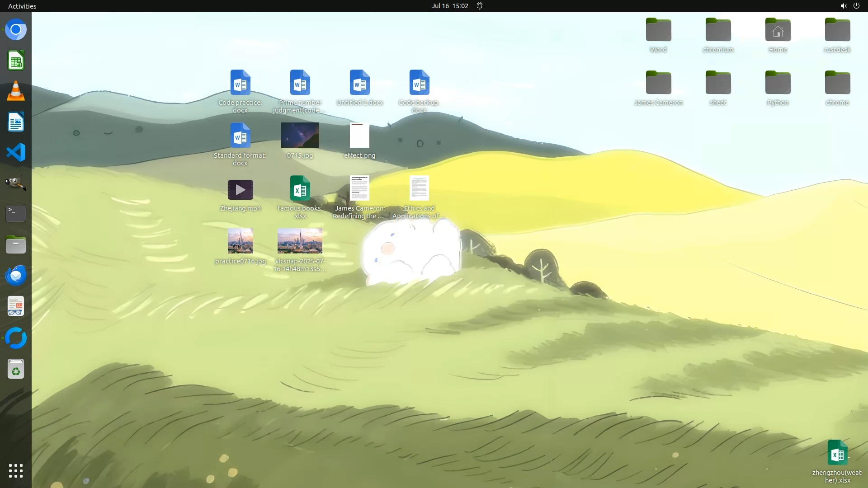Open the Trash icon in dock
The height and width of the screenshot is (488, 868).
[16, 369]
